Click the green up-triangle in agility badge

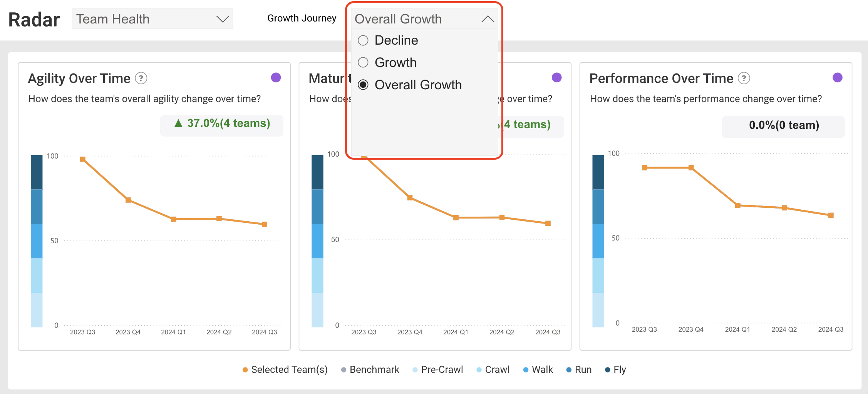pos(178,123)
